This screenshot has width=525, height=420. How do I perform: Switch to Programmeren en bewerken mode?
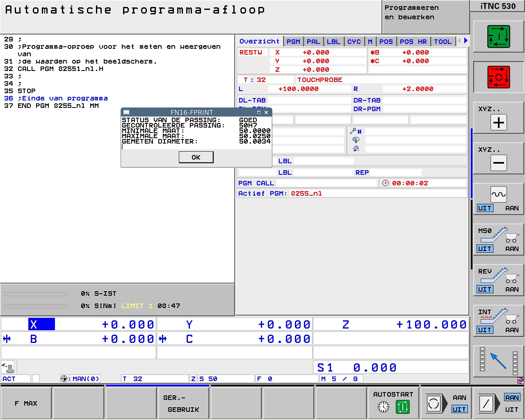(426, 17)
